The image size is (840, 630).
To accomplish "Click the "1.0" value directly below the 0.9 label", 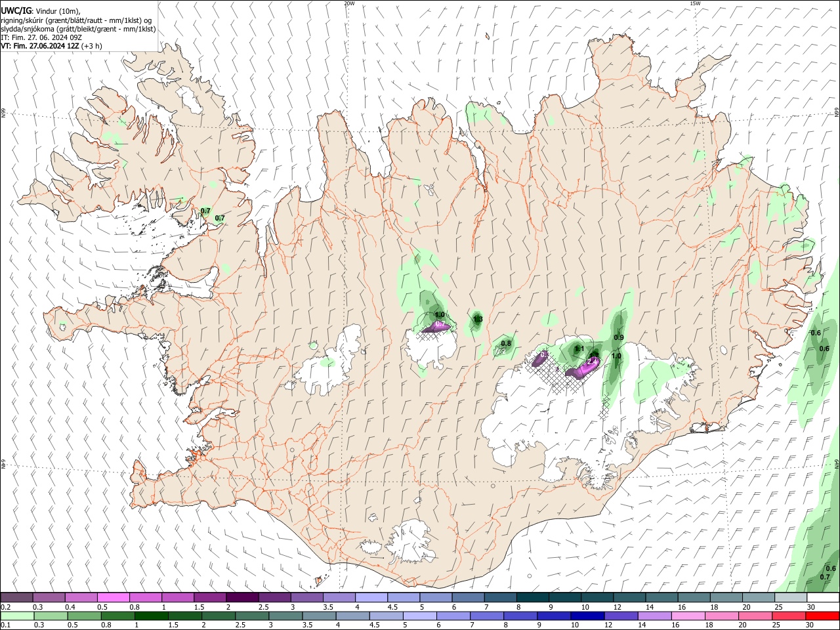I will coord(616,356).
